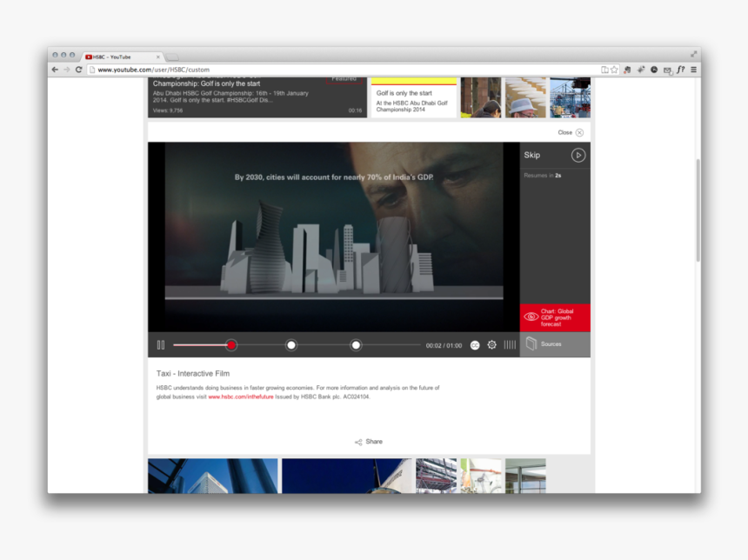Click the fullscreen arrows in the window corner
The width and height of the screenshot is (748, 560).
coord(693,54)
